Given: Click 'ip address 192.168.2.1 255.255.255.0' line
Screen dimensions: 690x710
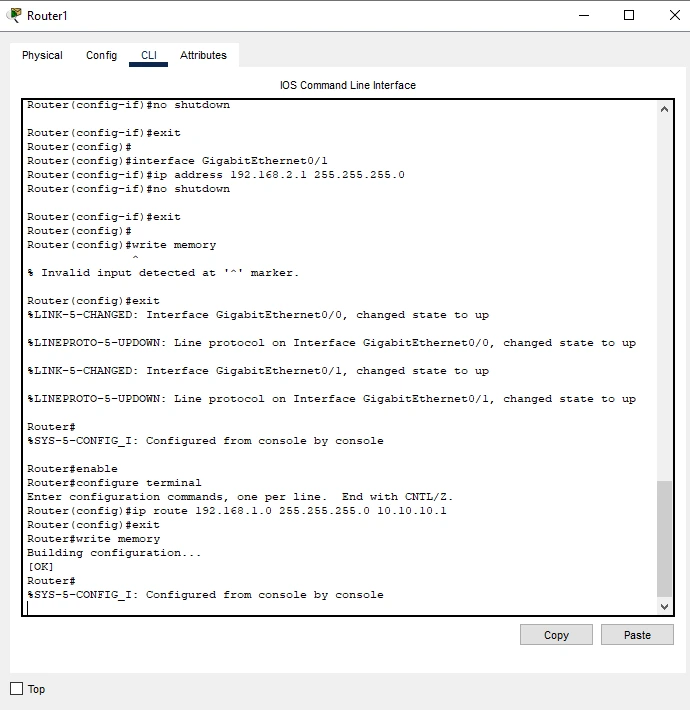Looking at the screenshot, I should [x=216, y=175].
